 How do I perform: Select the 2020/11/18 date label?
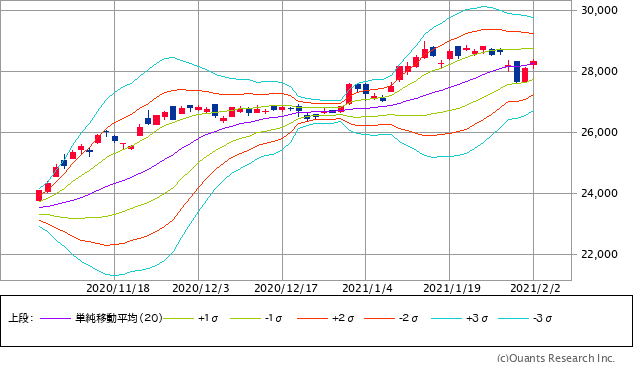[118, 288]
